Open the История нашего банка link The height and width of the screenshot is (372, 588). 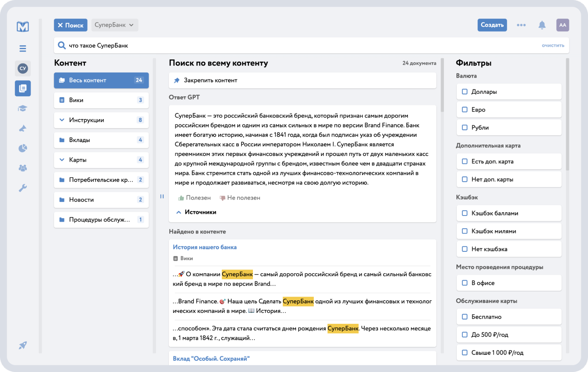(x=205, y=247)
